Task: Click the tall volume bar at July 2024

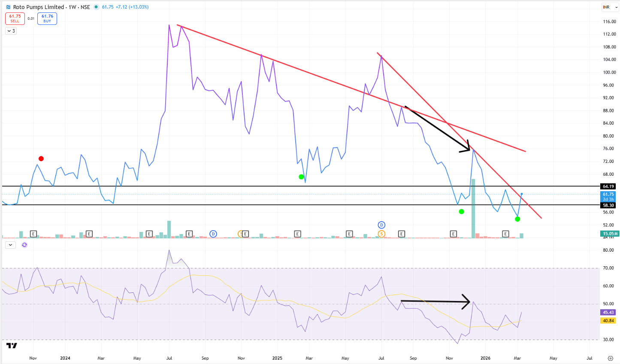Action: pyautogui.click(x=169, y=229)
